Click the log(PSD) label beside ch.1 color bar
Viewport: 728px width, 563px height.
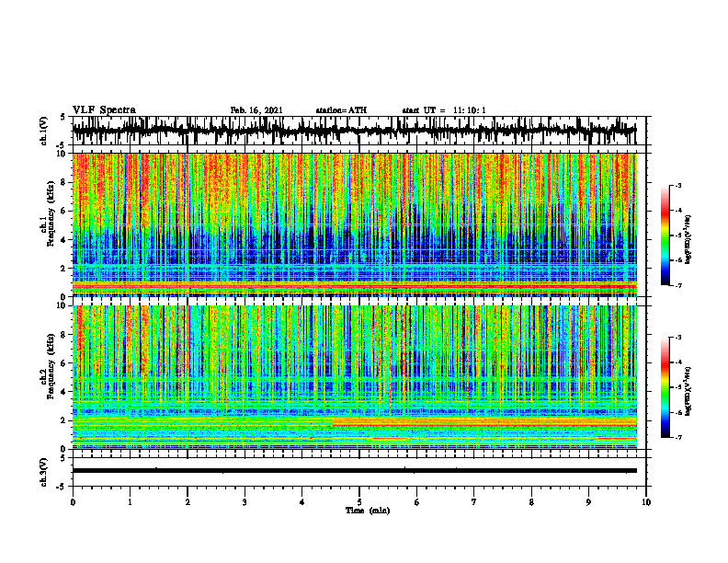click(688, 240)
